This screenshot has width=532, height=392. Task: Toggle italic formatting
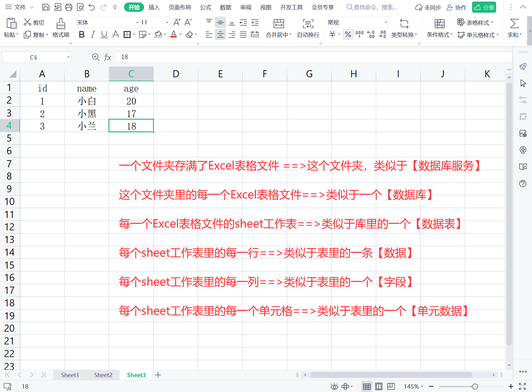[x=93, y=35]
